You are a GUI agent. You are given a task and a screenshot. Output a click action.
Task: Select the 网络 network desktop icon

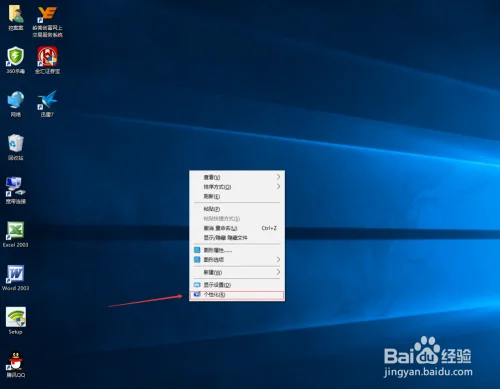tap(16, 104)
